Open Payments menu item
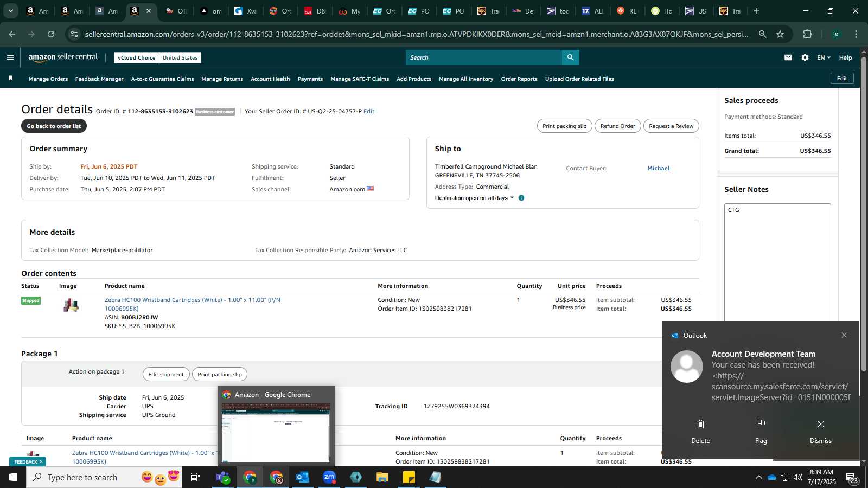868x488 pixels. (x=310, y=79)
